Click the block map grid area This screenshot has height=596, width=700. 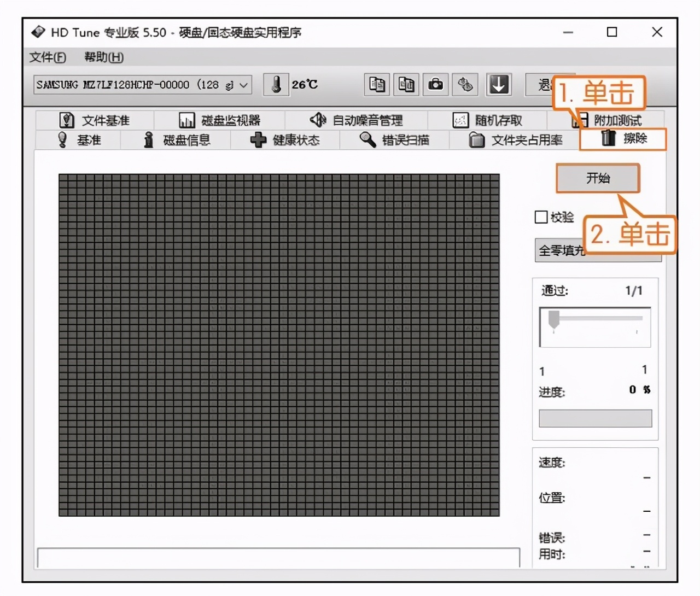click(279, 345)
